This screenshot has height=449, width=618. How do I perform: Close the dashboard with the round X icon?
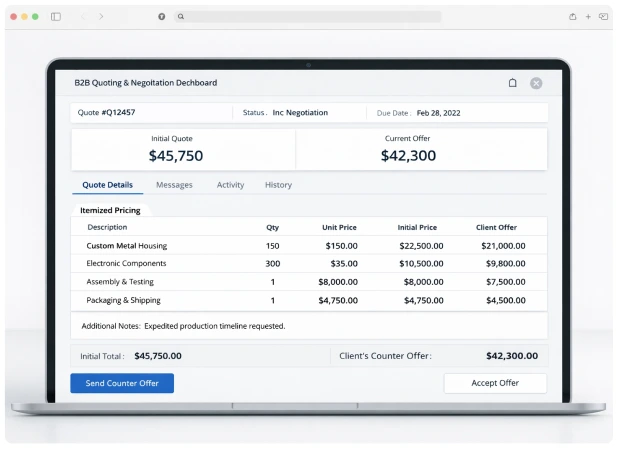pyautogui.click(x=536, y=83)
